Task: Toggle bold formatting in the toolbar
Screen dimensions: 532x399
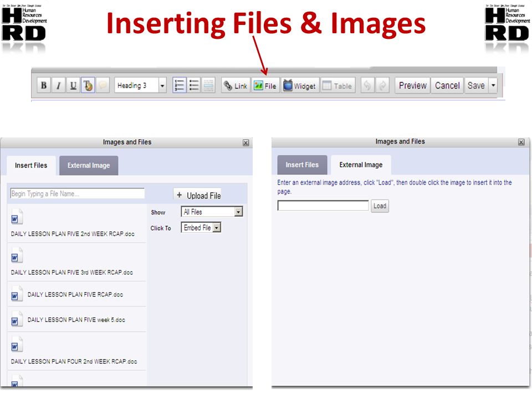Action: [x=43, y=85]
